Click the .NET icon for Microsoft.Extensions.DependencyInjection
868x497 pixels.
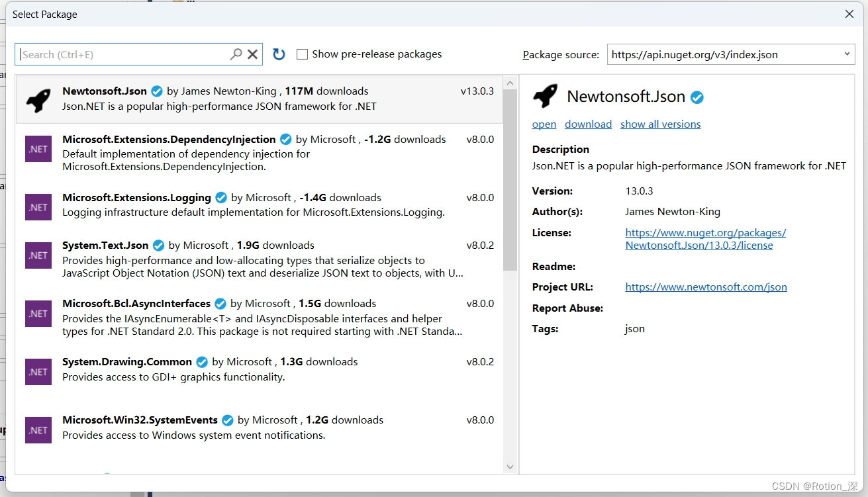pos(38,149)
